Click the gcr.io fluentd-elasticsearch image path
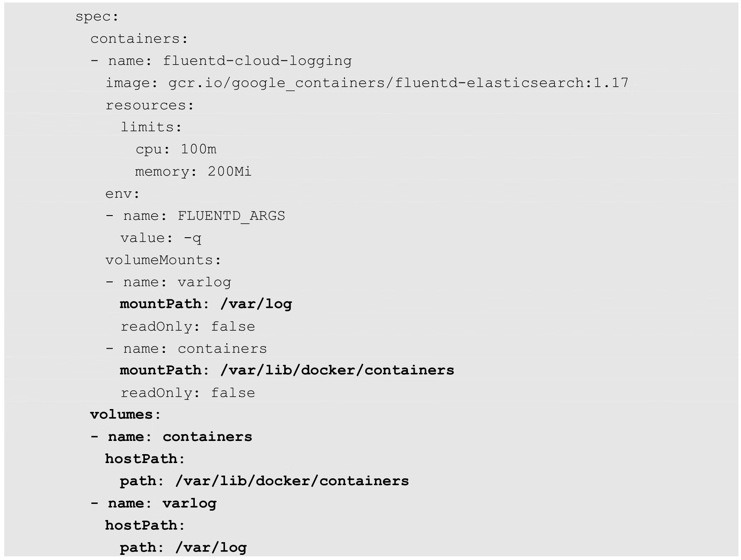 [398, 83]
